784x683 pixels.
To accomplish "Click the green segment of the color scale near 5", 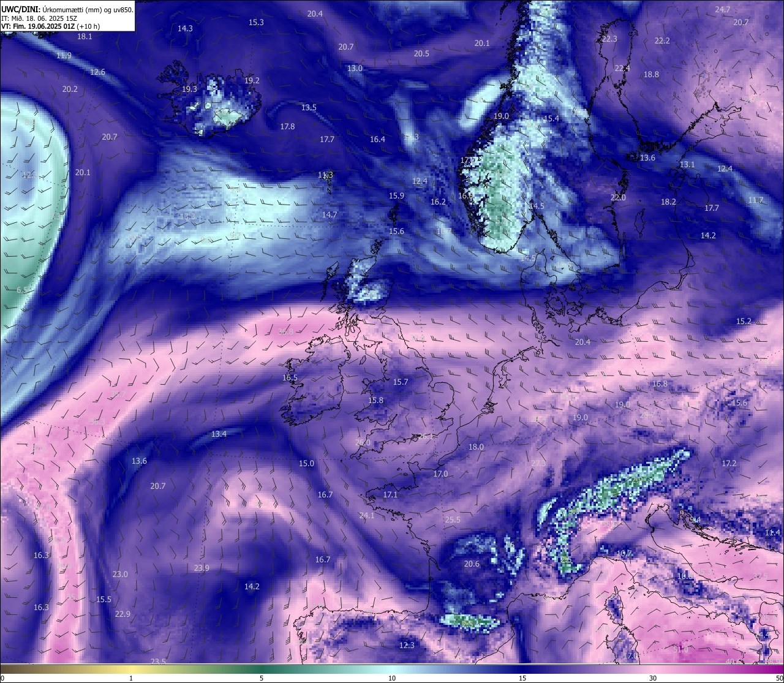I will (x=262, y=668).
